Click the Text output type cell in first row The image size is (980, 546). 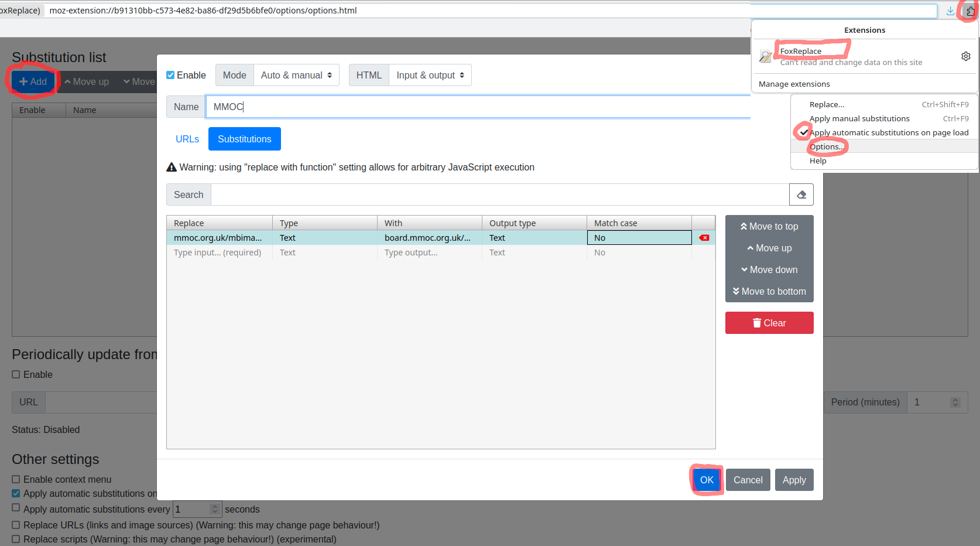pyautogui.click(x=534, y=238)
